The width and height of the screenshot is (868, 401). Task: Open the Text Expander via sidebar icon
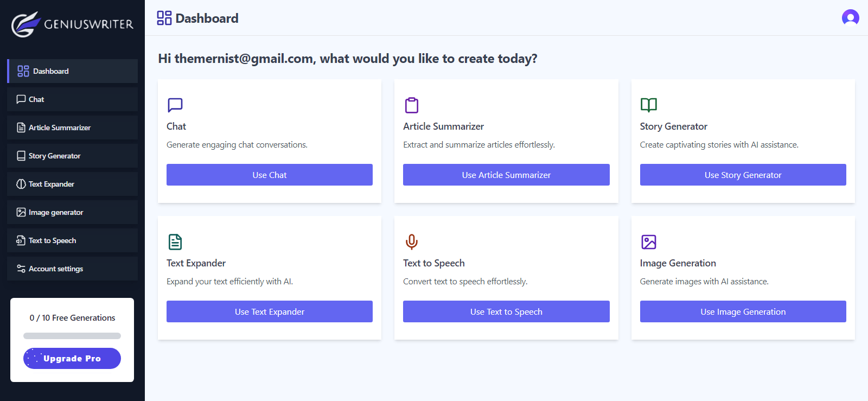(22, 184)
